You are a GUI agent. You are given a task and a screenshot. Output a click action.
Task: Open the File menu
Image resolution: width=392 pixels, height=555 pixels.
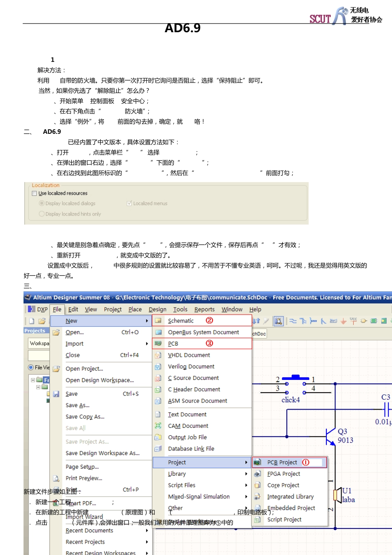[x=57, y=309]
